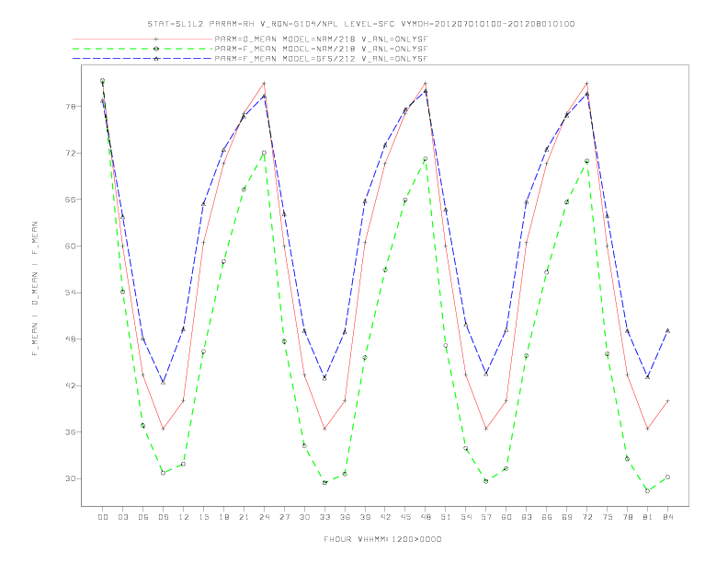Click x-axis forecast hour label 51
The image size is (728, 563).
coord(446,517)
